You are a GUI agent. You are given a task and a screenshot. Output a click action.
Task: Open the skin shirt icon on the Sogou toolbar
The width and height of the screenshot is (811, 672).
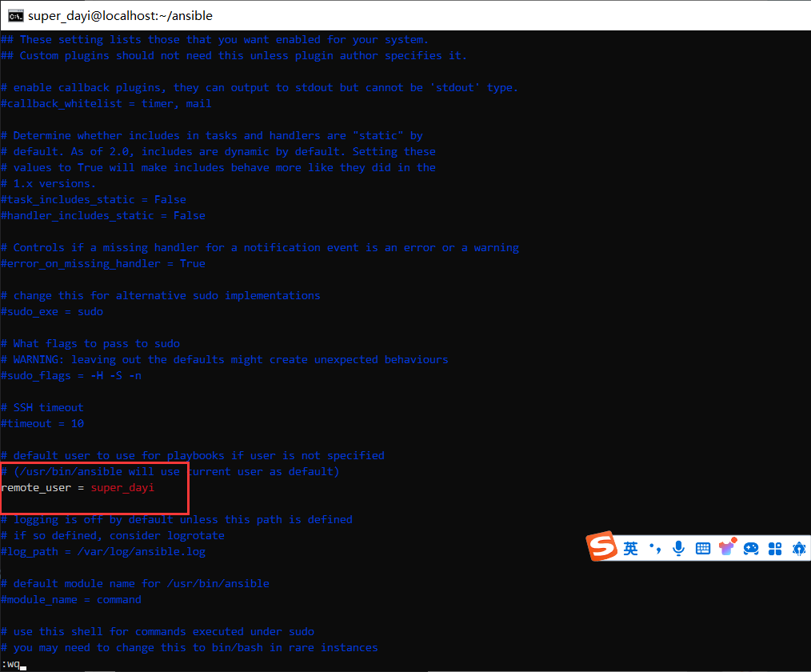(x=727, y=547)
